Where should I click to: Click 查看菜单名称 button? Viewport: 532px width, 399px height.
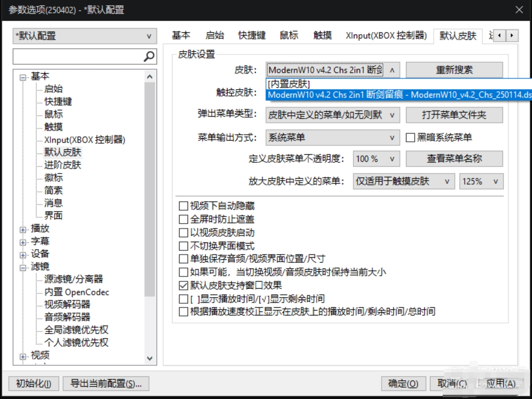(x=454, y=159)
